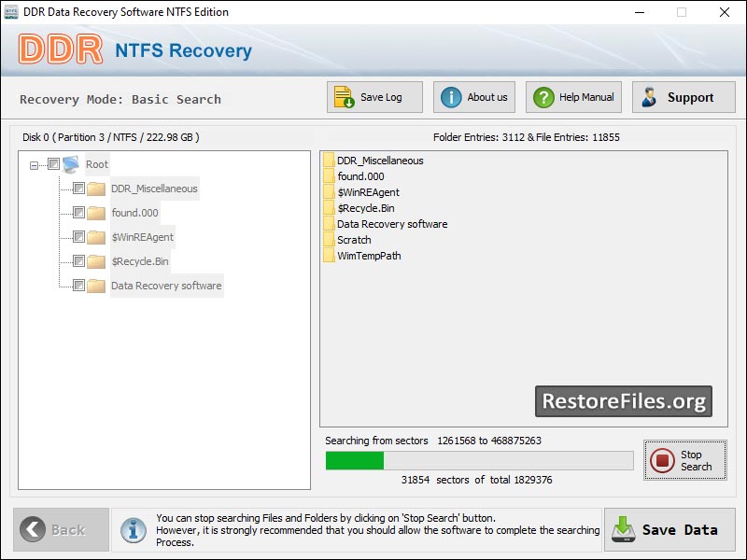Screen dimensions: 747x560
Task: Click the Support person icon
Action: [652, 96]
